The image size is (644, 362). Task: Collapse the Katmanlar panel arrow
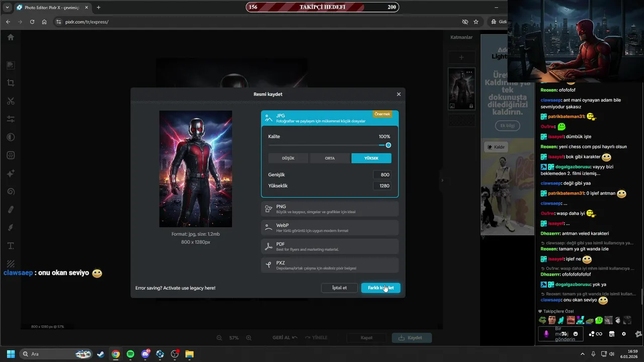coord(443,180)
